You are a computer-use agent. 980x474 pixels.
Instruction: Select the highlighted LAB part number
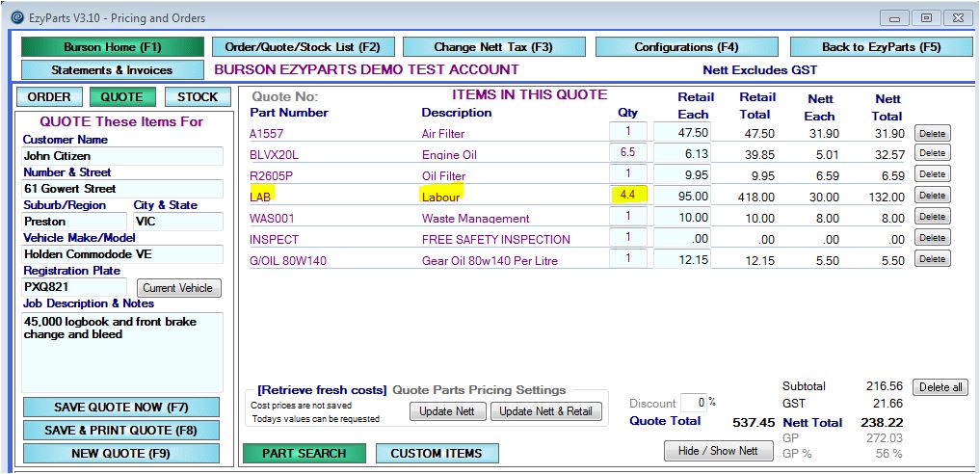[261, 197]
